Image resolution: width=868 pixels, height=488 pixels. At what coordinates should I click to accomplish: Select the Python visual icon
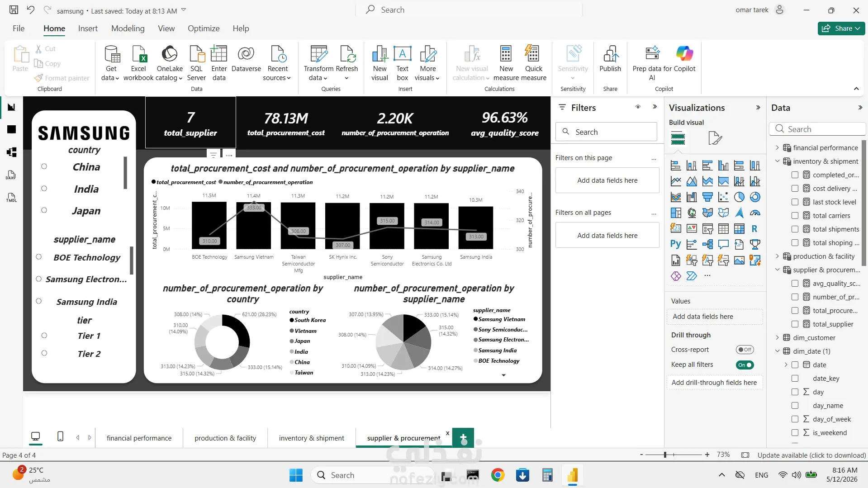point(676,245)
